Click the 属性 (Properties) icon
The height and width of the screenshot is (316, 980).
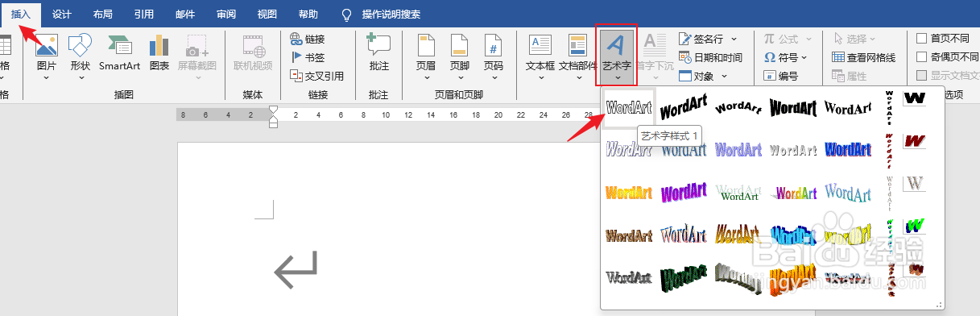(838, 76)
